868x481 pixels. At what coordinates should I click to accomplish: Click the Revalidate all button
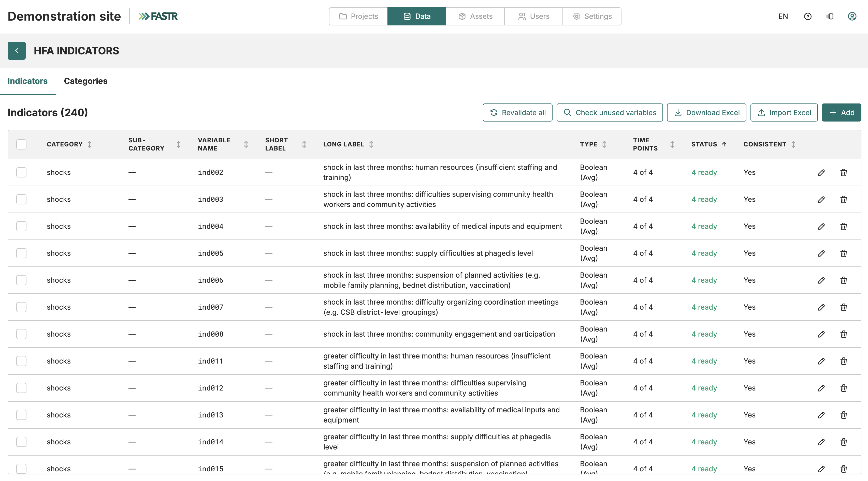point(517,113)
